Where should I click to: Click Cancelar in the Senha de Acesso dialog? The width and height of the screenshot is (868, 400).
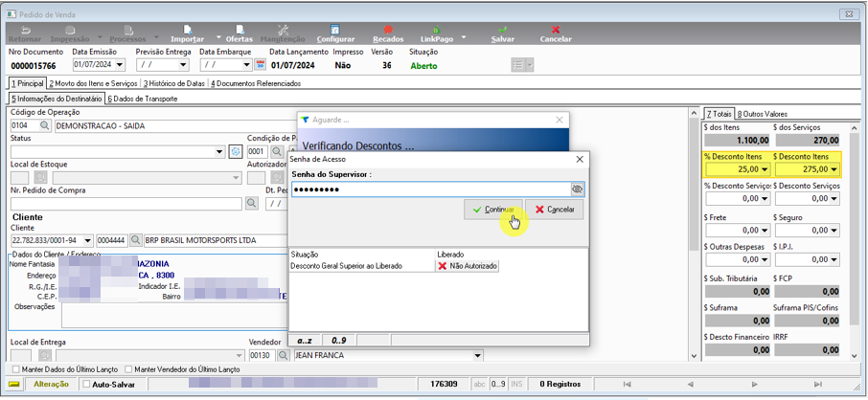555,210
